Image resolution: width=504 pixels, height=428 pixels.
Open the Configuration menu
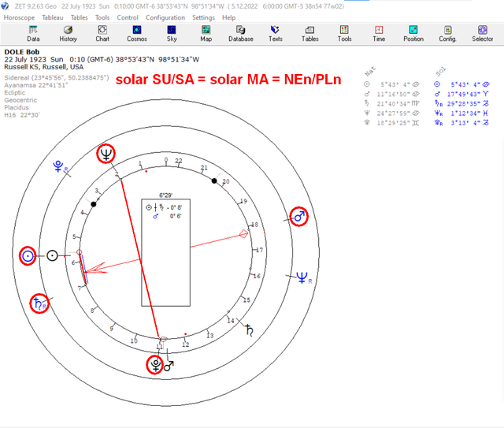165,17
